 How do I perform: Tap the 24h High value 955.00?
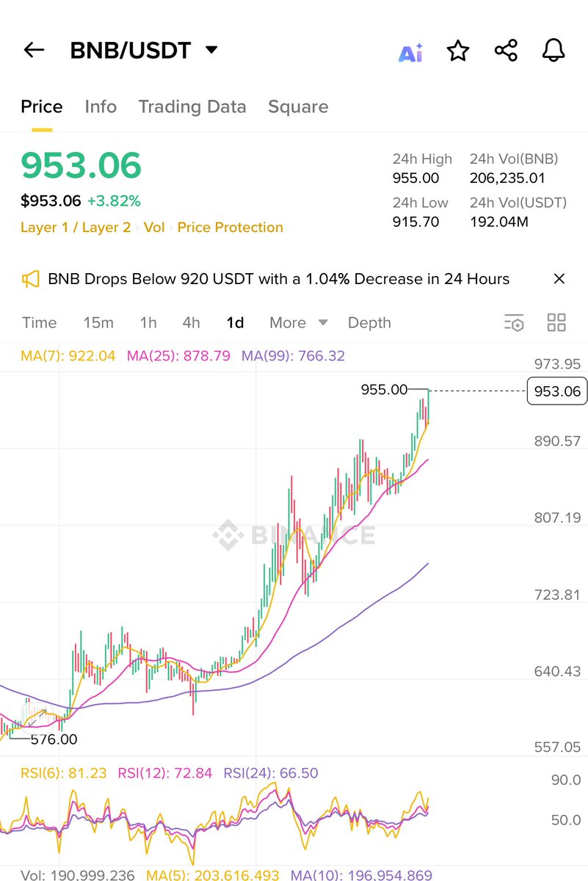[416, 178]
